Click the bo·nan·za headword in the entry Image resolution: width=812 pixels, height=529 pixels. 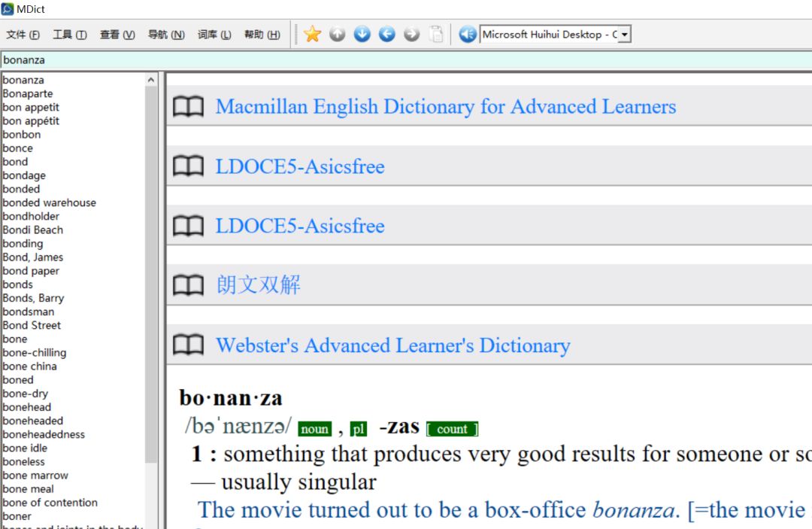coord(231,398)
